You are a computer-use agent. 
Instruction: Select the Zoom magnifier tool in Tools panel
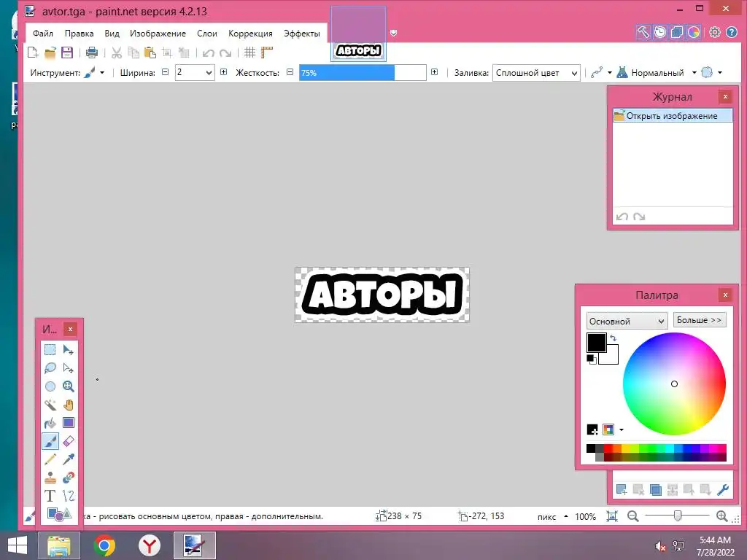[x=69, y=386]
